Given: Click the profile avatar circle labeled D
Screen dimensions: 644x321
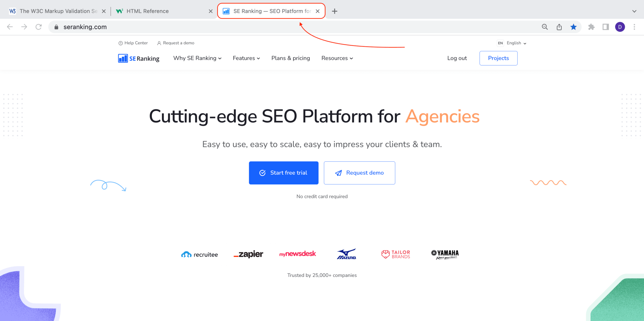Looking at the screenshot, I should 620,27.
